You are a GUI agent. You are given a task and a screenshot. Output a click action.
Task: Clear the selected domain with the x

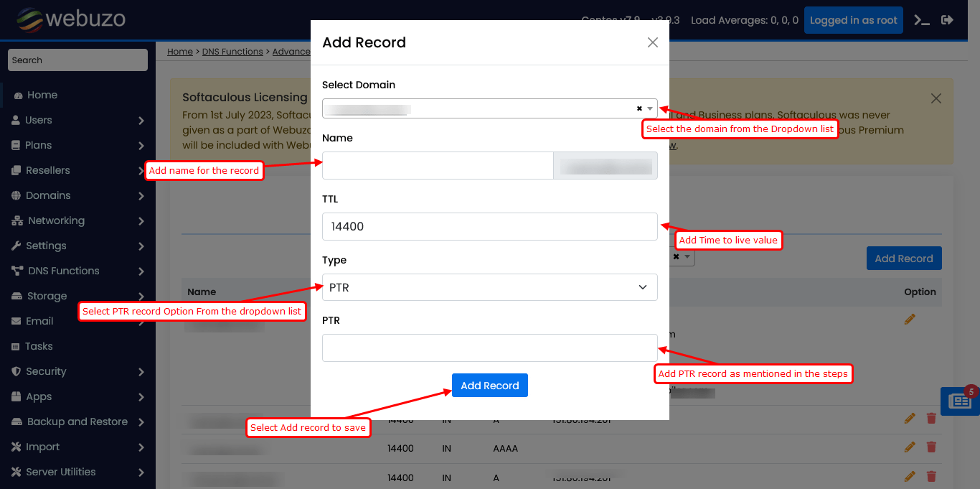point(639,108)
